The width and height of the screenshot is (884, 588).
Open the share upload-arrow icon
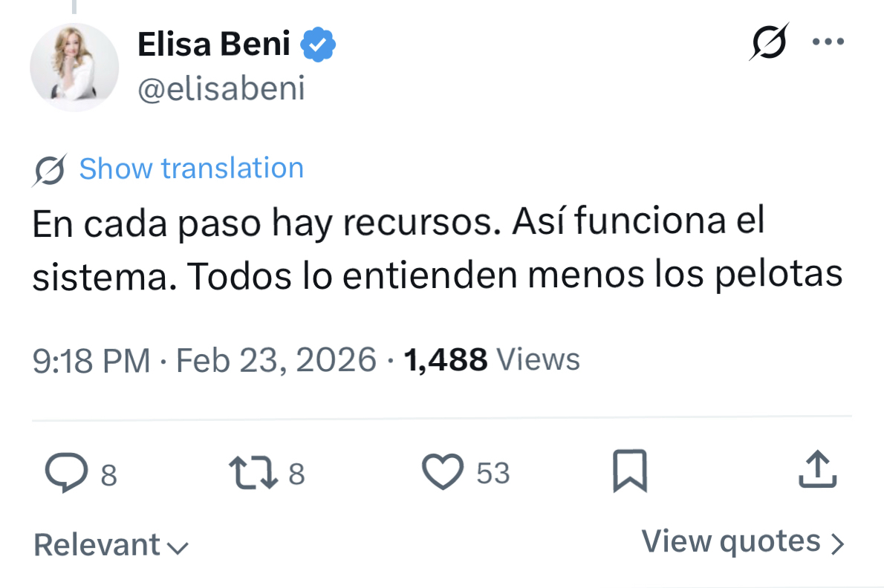pyautogui.click(x=818, y=471)
